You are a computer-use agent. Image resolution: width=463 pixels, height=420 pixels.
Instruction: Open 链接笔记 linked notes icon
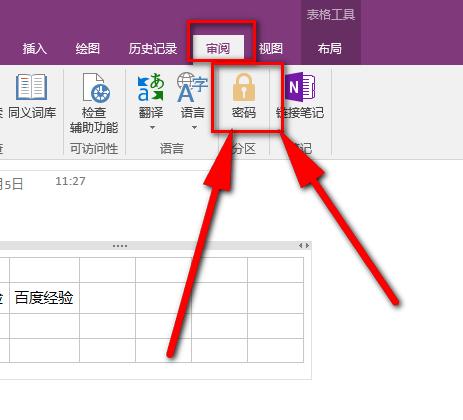click(x=300, y=87)
